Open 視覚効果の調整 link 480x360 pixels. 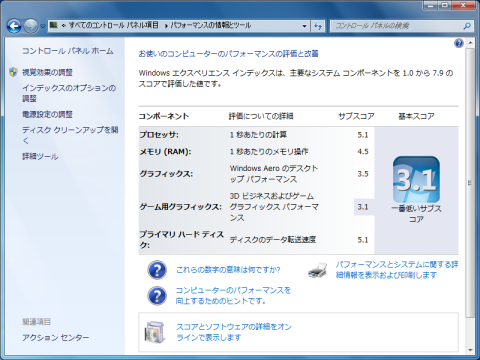click(47, 72)
